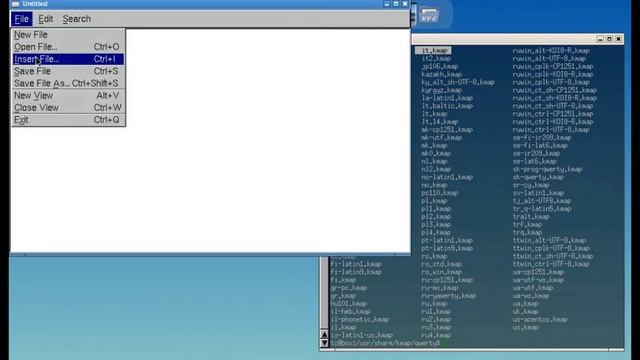
Task: Minimize the terminal window
Action: pyautogui.click(x=600, y=39)
